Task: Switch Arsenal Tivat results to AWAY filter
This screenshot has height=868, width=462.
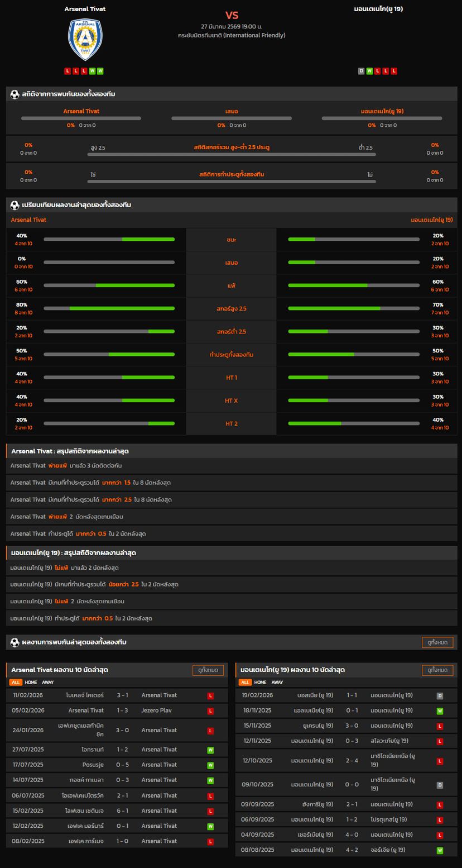Action: point(48,682)
